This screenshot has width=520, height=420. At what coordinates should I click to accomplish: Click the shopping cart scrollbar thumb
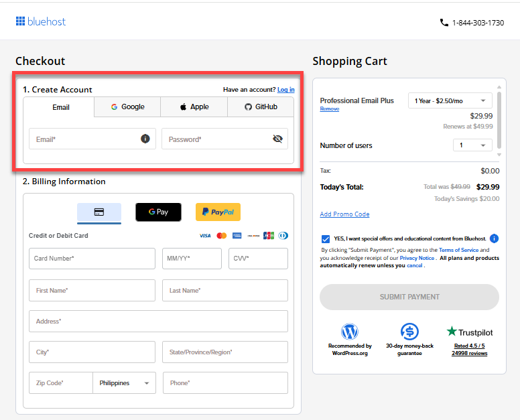[x=499, y=120]
